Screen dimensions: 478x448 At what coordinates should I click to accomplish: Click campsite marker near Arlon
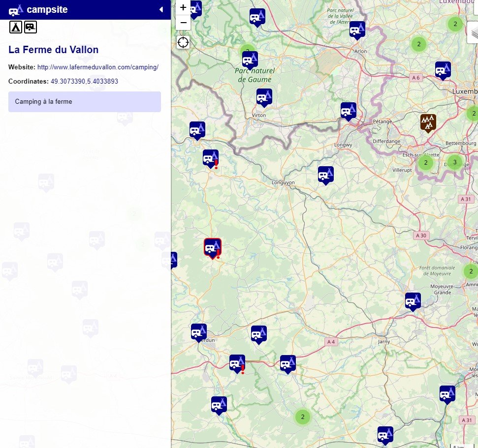pos(357,30)
